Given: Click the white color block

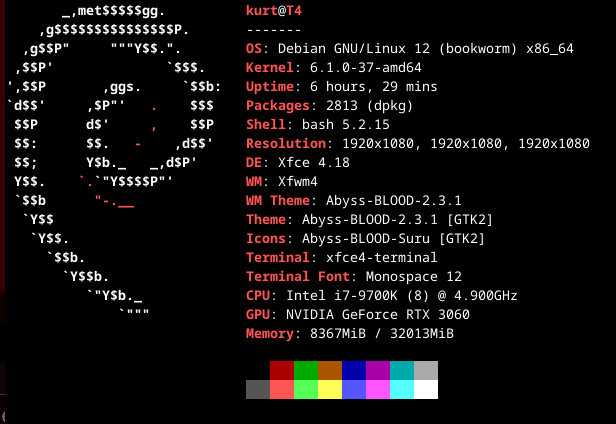Looking at the screenshot, I should tap(425, 389).
